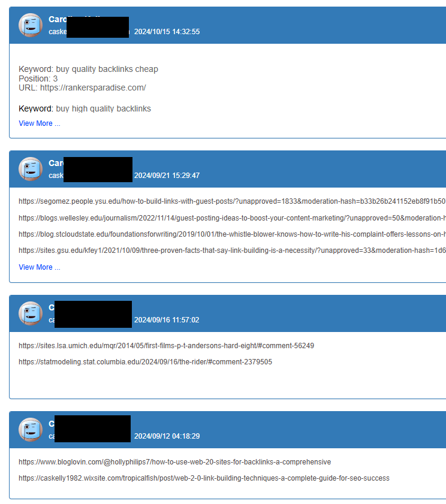
Task: Click timestamp 2024/09/21 15:29:47
Action: point(167,176)
